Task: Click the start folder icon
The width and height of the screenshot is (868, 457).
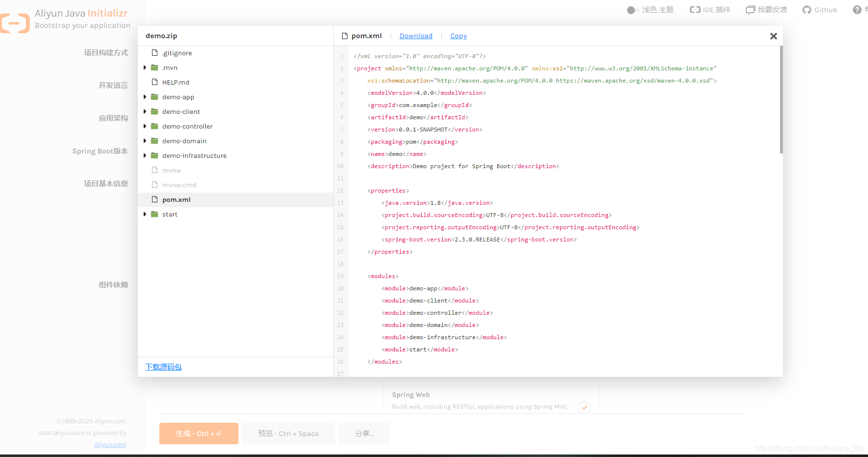Action: [154, 214]
